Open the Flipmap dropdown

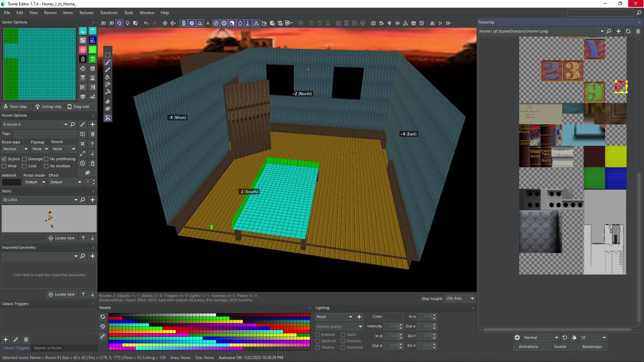(x=39, y=149)
